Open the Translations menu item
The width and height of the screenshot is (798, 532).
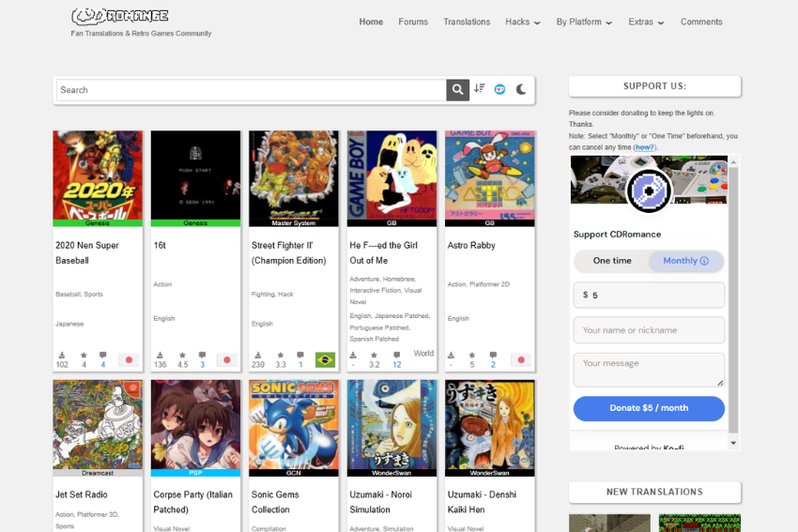(x=467, y=22)
